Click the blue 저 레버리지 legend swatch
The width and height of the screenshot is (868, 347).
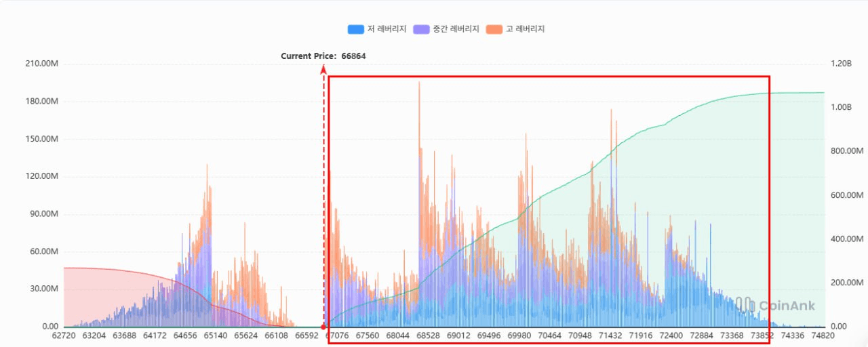point(356,29)
